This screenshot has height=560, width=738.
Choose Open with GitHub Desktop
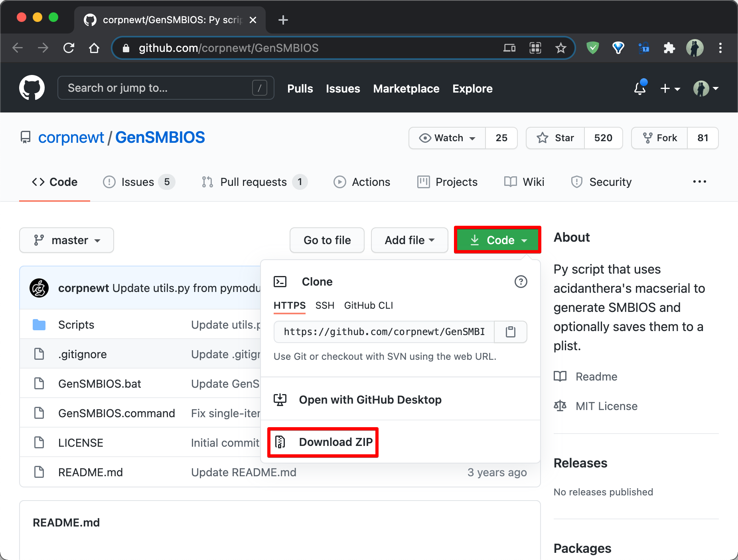point(370,400)
